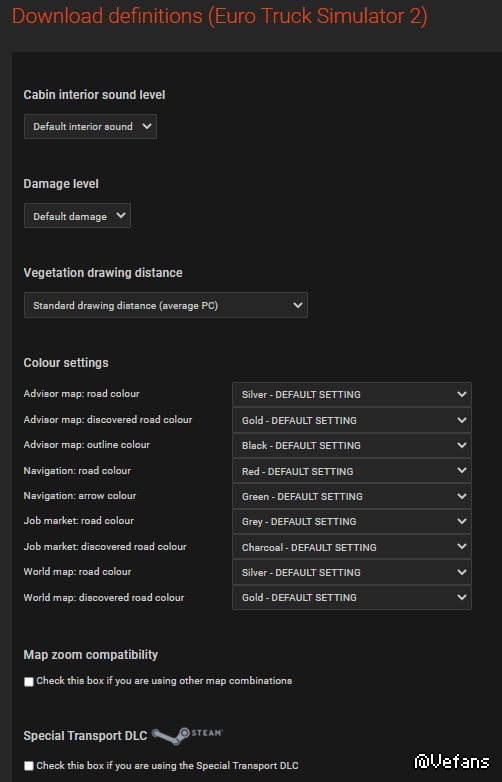This screenshot has height=782, width=502.
Task: Change World map discovered road colour Gold dropdown
Action: tap(352, 597)
